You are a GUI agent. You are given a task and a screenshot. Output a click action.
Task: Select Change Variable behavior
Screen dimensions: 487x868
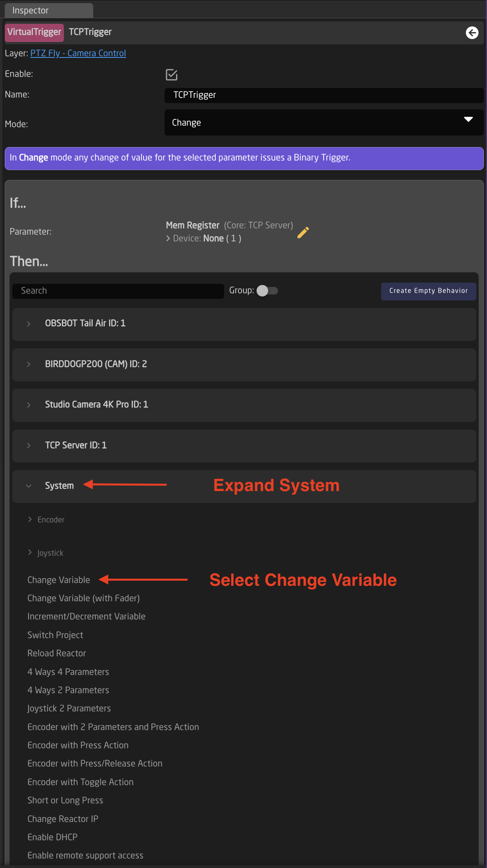[59, 580]
